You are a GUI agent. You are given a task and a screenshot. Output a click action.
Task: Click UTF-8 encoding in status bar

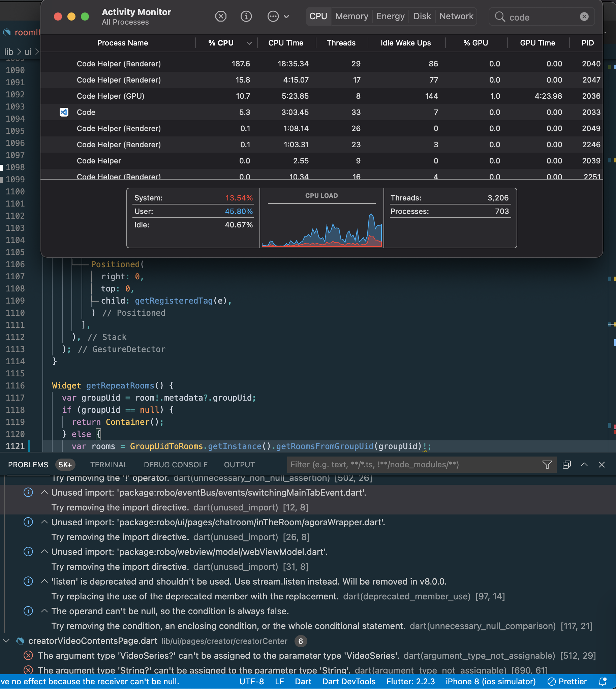click(251, 682)
